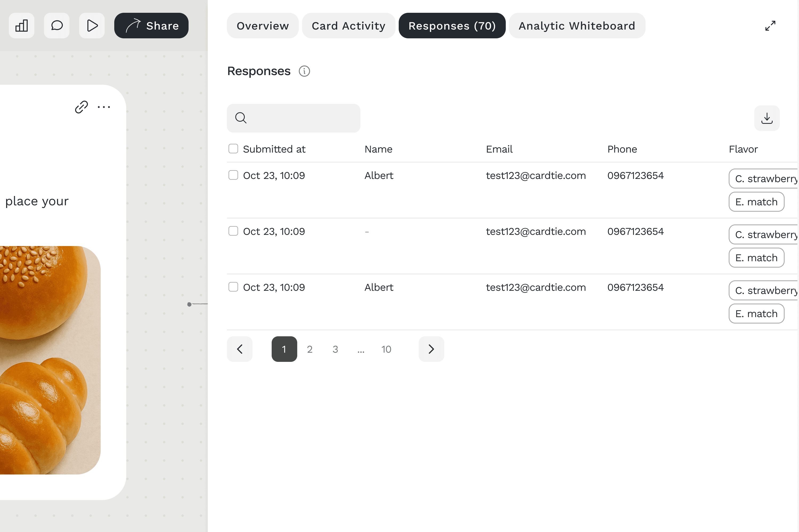Switch to the Overview tab

tap(263, 26)
